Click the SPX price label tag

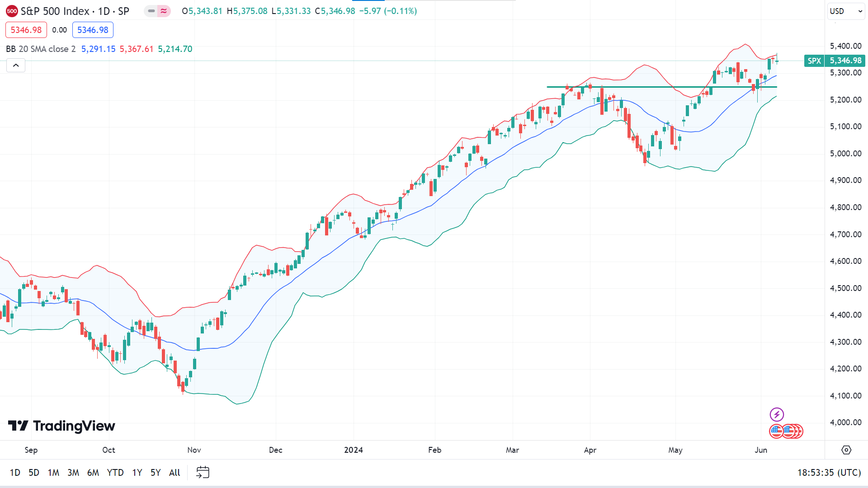click(x=814, y=61)
